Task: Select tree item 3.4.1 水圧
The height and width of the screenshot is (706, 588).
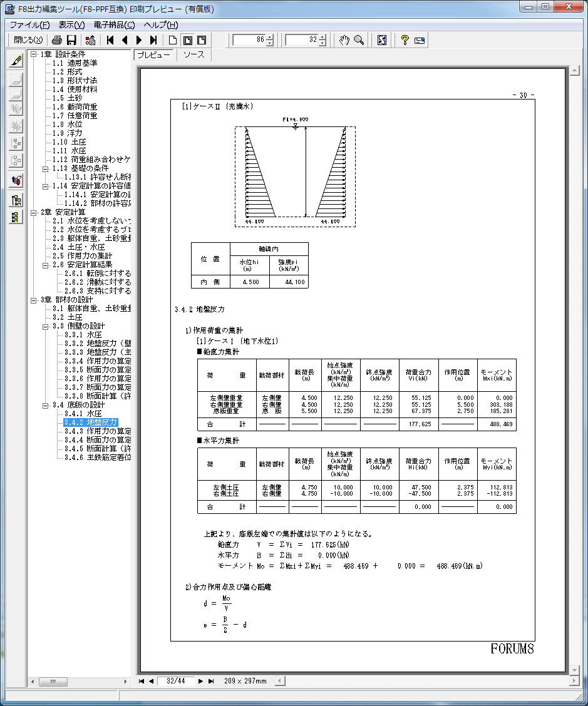Action: [83, 414]
